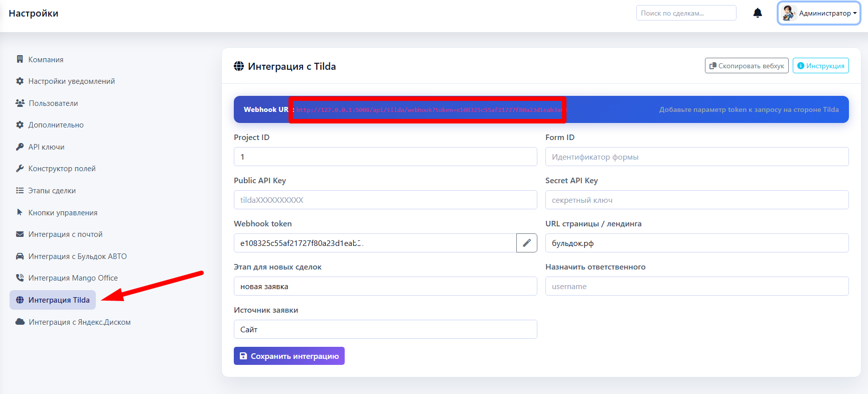Click the Поиск по сделкам search box

coord(685,13)
